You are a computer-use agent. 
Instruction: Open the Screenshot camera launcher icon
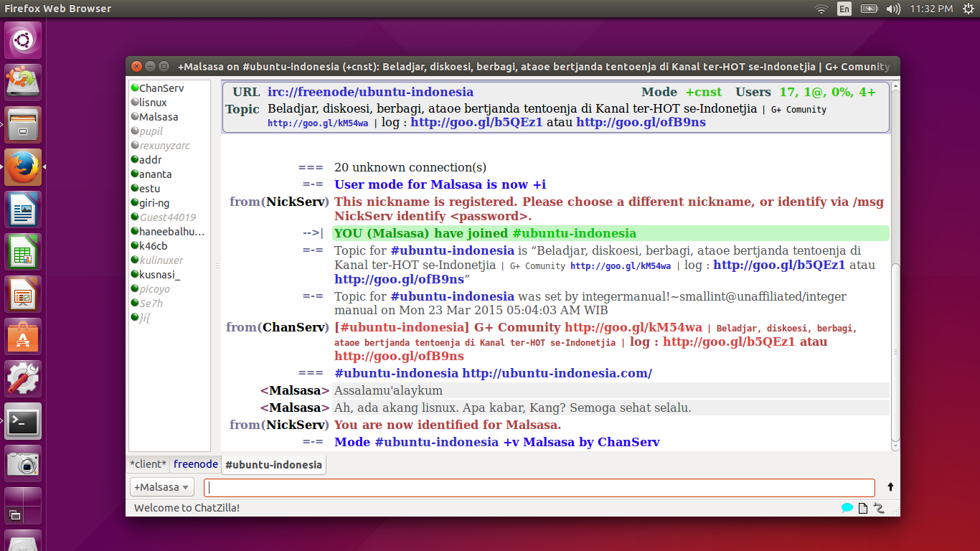point(24,463)
